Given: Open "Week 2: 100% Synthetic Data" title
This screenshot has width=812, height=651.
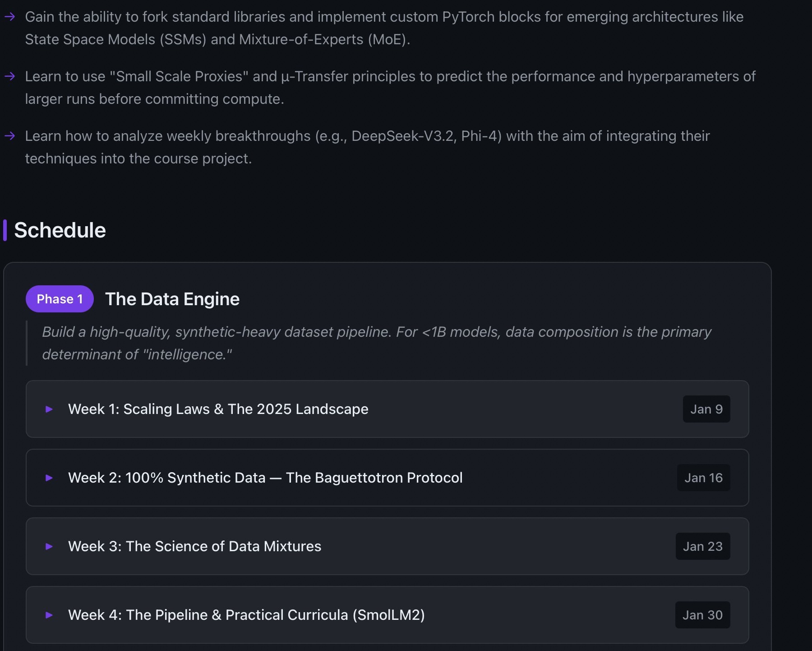Looking at the screenshot, I should tap(265, 478).
